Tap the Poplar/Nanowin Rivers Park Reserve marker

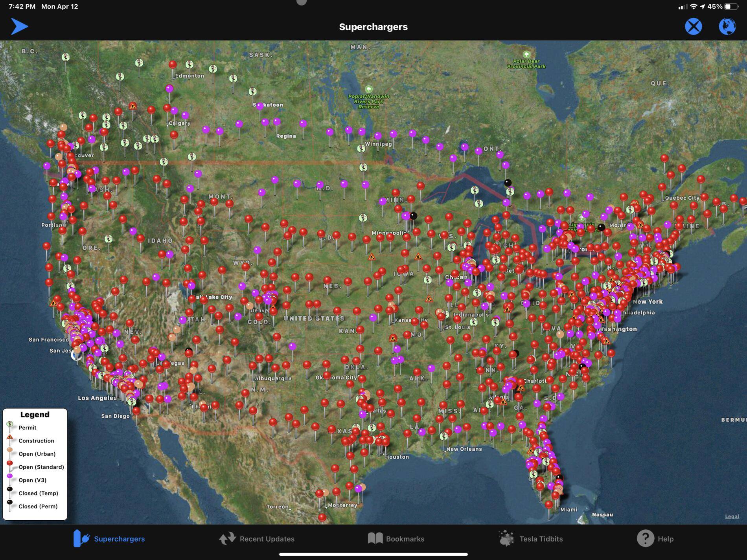click(368, 89)
